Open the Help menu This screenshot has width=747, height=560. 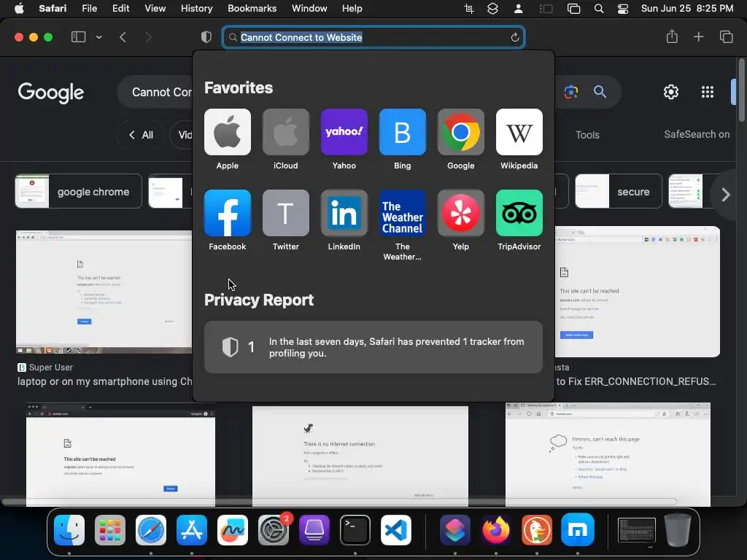352,9
